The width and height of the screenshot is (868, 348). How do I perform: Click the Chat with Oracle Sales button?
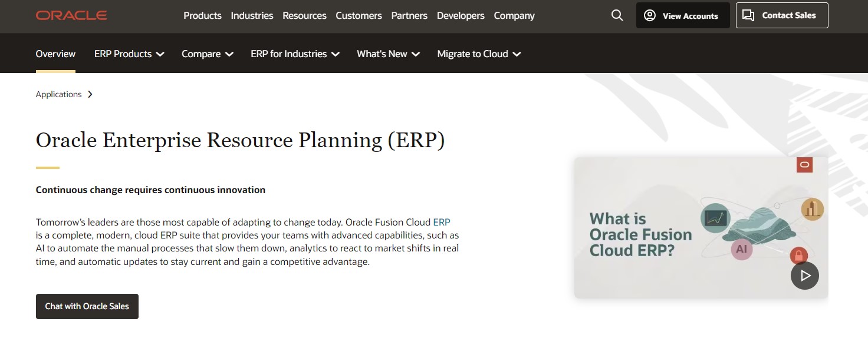[87, 306]
